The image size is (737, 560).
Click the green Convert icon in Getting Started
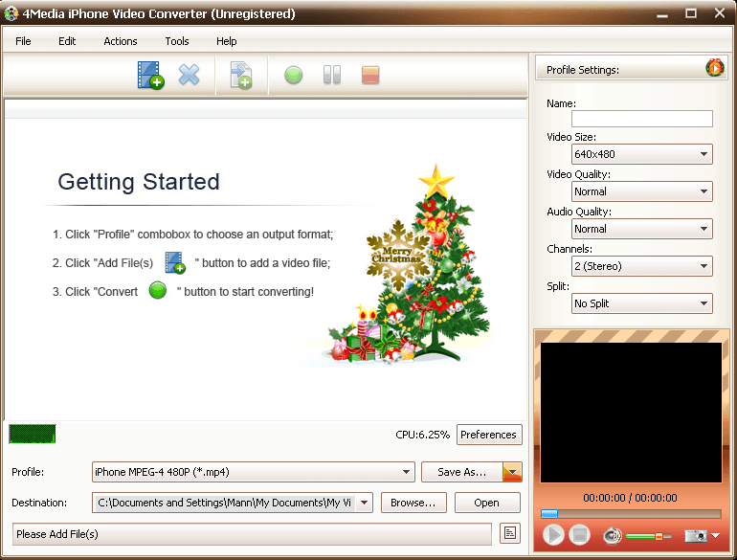tap(158, 291)
